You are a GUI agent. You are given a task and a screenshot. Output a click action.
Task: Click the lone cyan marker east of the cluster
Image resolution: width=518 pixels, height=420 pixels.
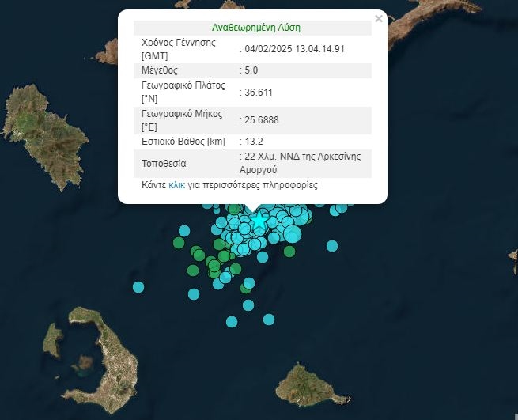click(332, 246)
